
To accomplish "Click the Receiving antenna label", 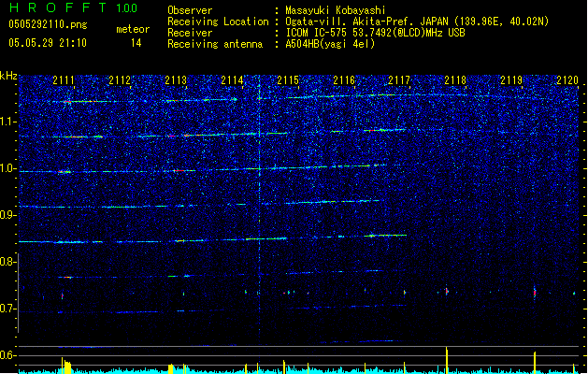I will (x=215, y=44).
